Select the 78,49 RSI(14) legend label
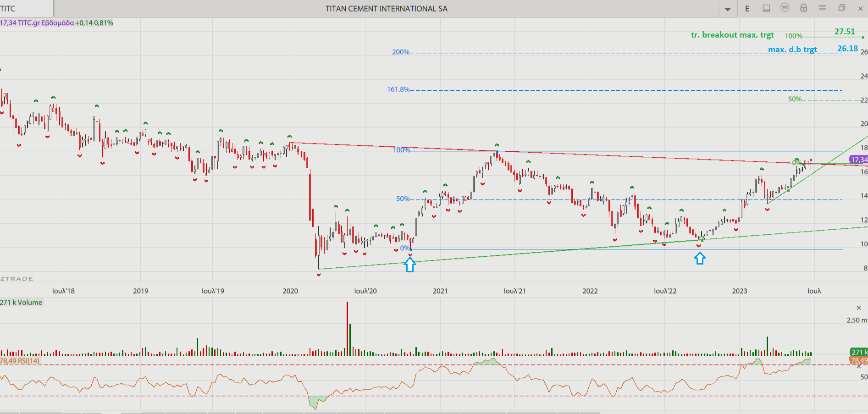The width and height of the screenshot is (868, 414). point(20,361)
